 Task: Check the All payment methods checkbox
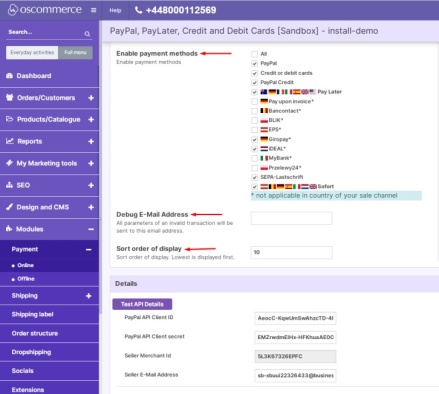255,54
